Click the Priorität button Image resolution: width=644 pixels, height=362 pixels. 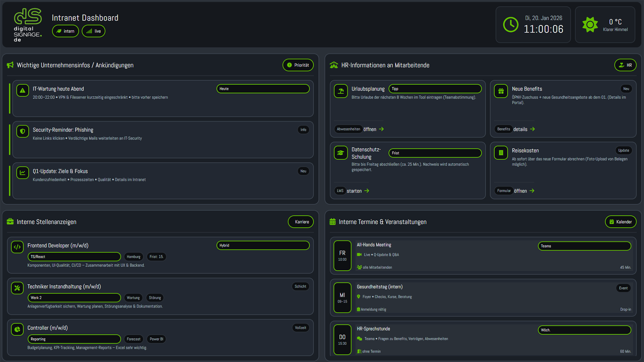click(298, 65)
